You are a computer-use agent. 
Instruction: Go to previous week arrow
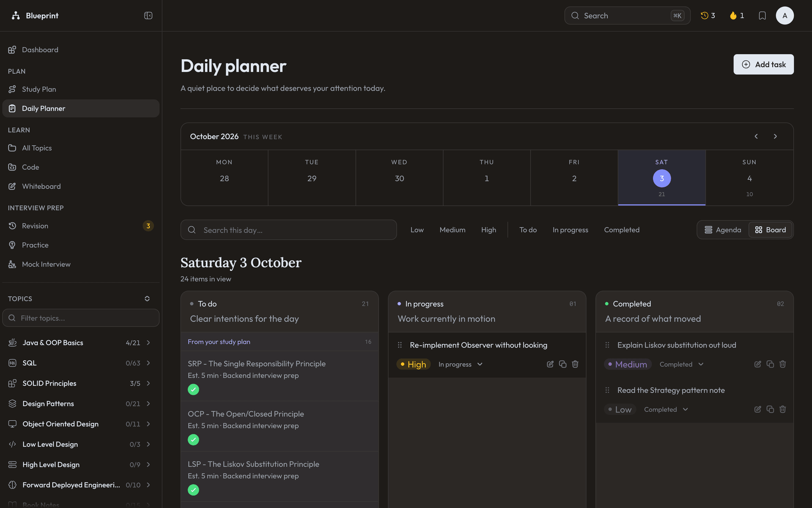tap(756, 136)
